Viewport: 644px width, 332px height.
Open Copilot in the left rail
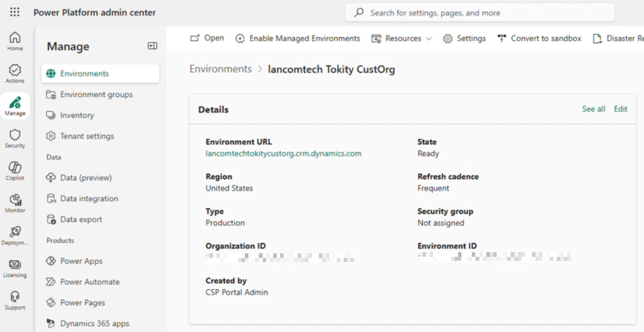[x=15, y=171]
